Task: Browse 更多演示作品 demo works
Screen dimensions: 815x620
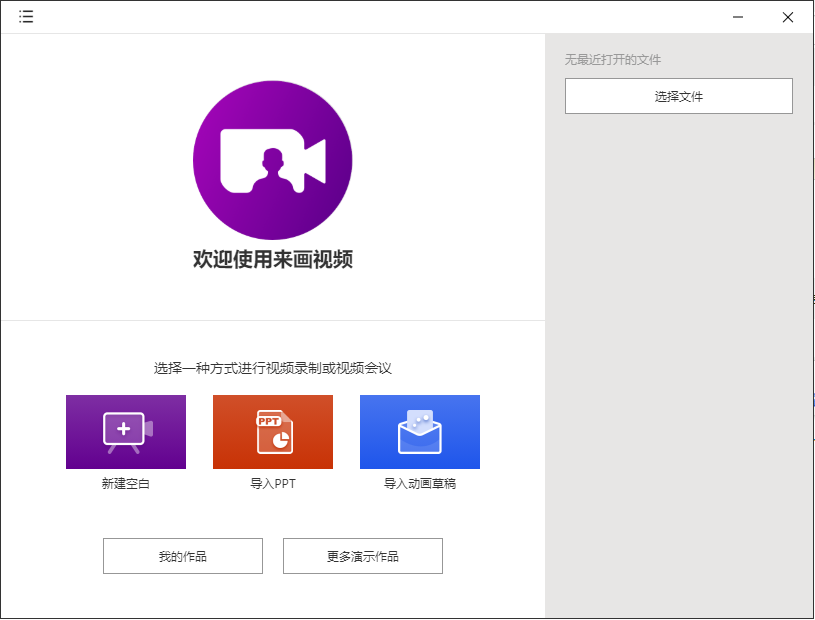Action: [362, 556]
